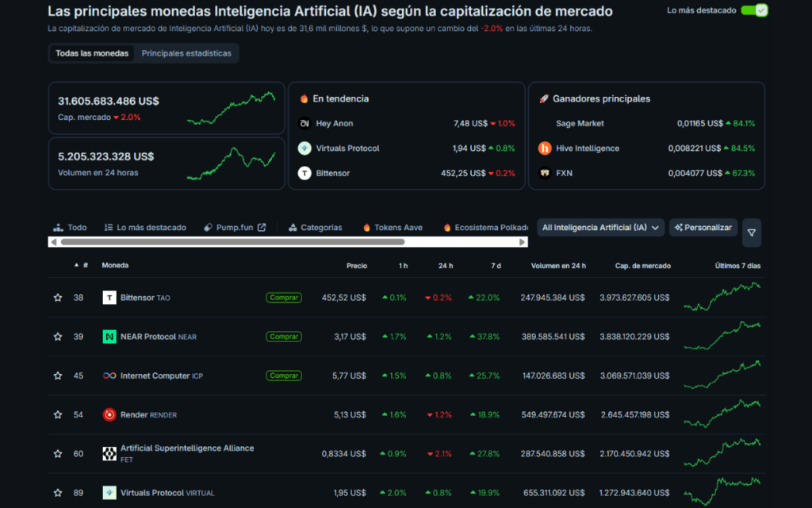Open 'Principales estadísticas' tab
The image size is (812, 508).
click(x=186, y=53)
